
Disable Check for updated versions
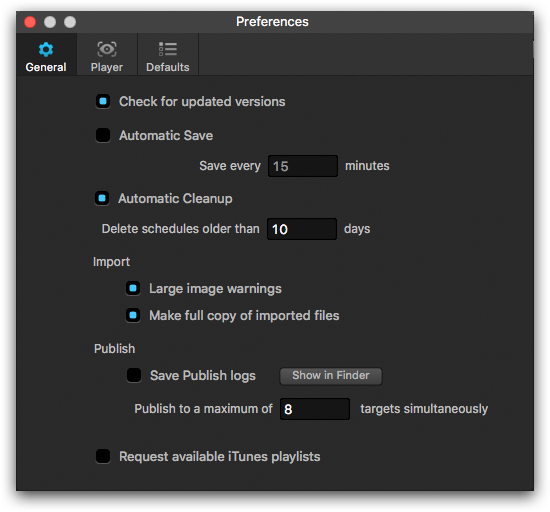point(103,101)
